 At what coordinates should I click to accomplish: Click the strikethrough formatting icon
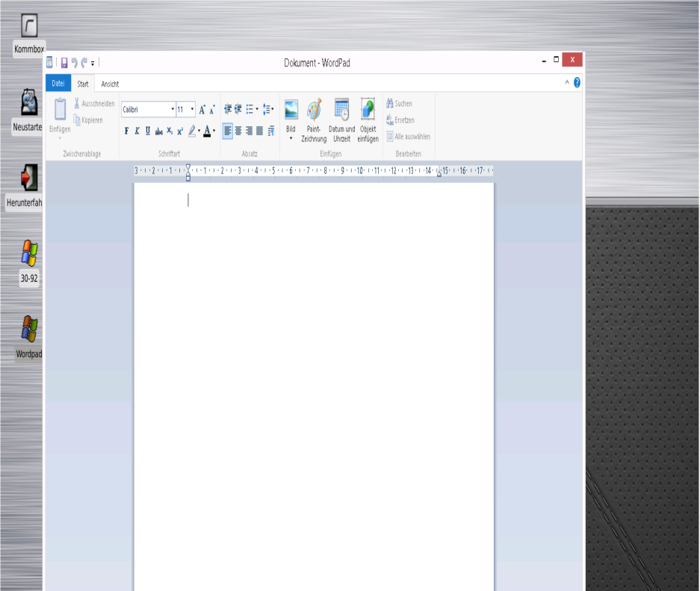158,131
